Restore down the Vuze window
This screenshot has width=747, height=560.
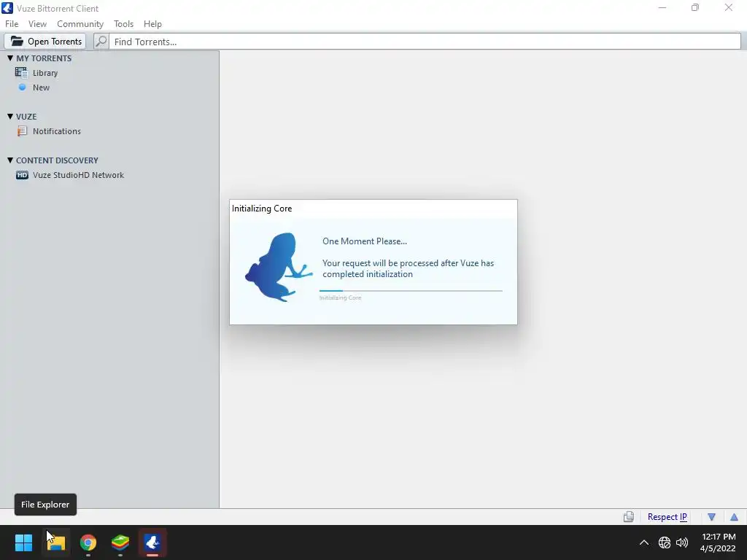pos(695,7)
